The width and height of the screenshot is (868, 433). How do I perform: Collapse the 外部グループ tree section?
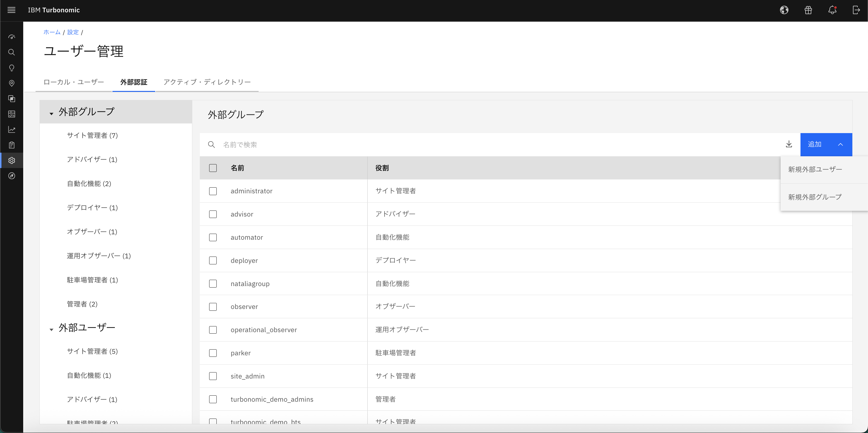(x=52, y=114)
